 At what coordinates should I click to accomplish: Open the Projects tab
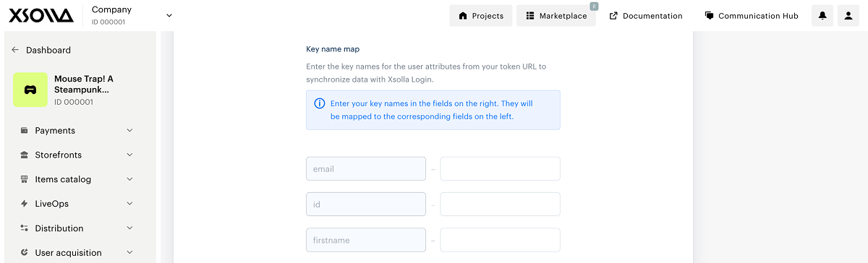(x=481, y=16)
